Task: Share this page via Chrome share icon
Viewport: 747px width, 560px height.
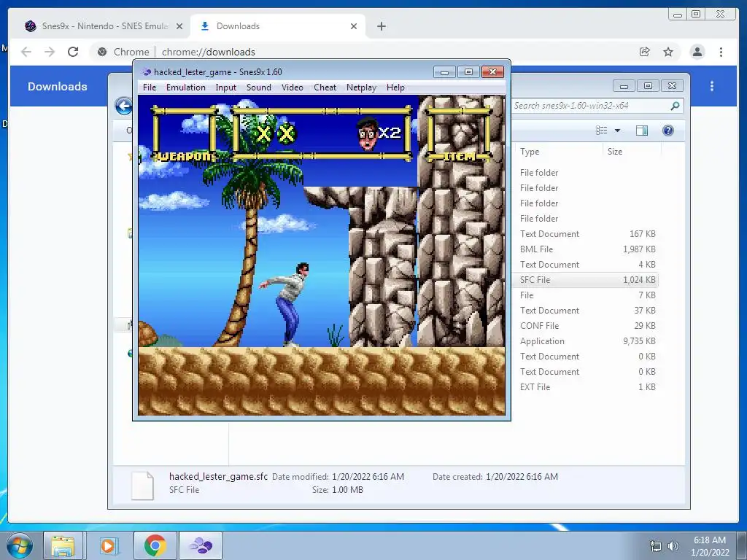Action: coord(645,52)
